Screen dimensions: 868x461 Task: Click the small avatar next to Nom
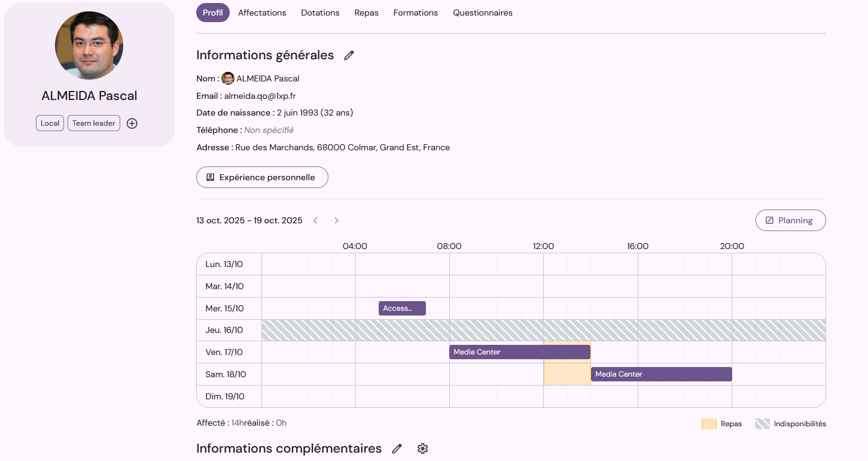228,78
